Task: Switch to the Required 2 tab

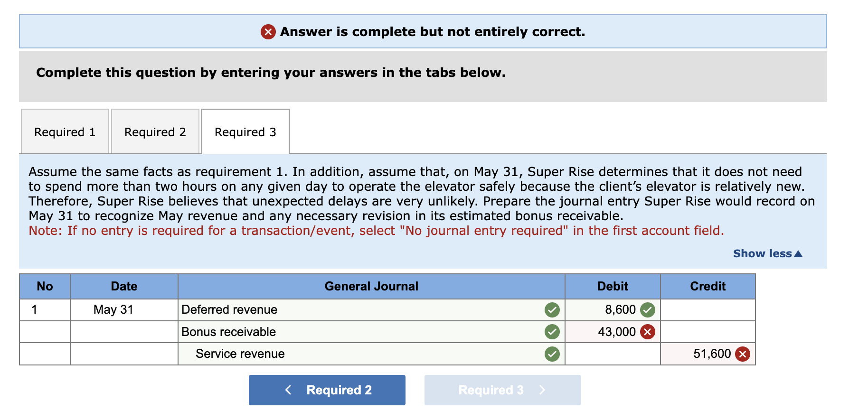Action: point(155,131)
